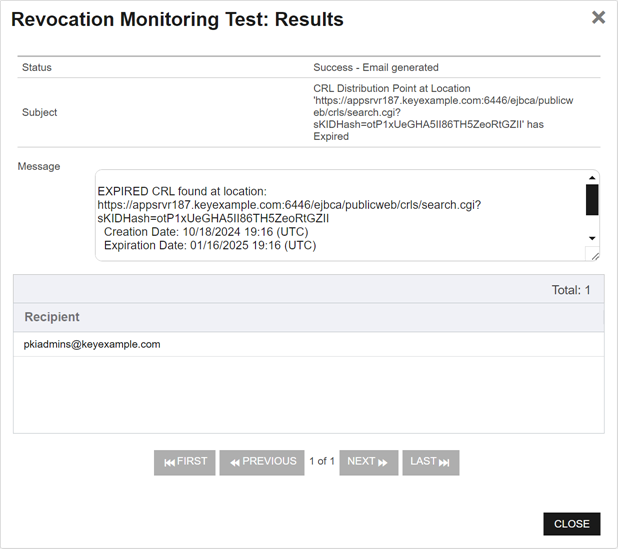Click the 'Revocation Monitoring Test: Results' title
Viewport: 618px width, 549px height.
click(177, 19)
